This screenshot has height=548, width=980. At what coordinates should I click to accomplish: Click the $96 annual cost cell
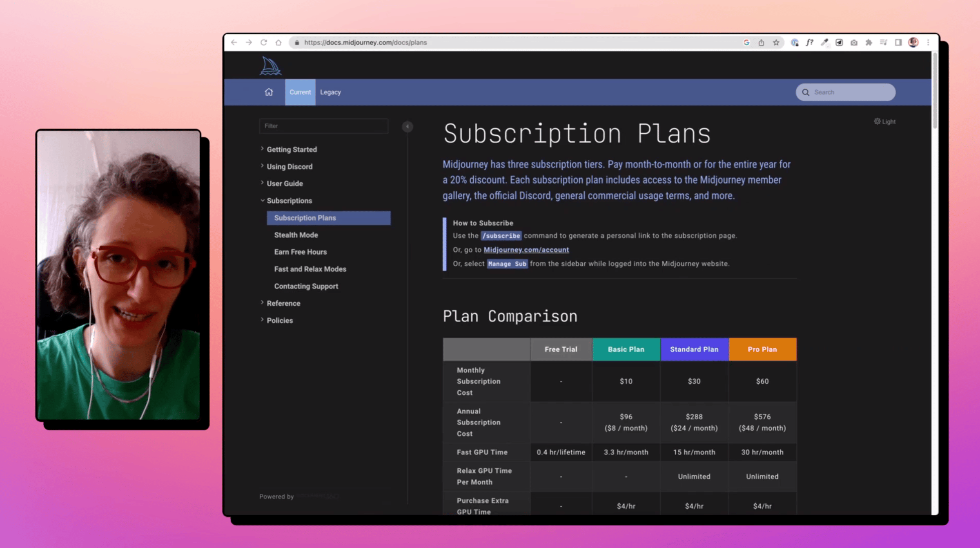(626, 423)
